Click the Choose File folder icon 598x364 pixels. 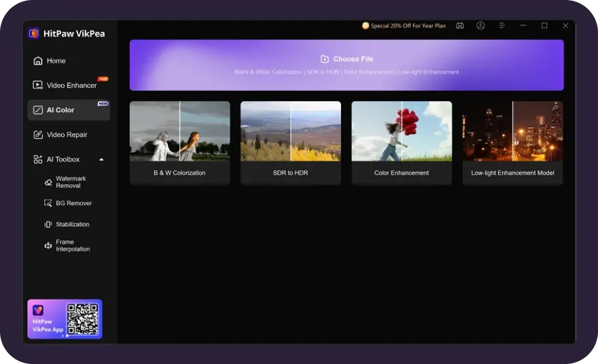point(325,59)
